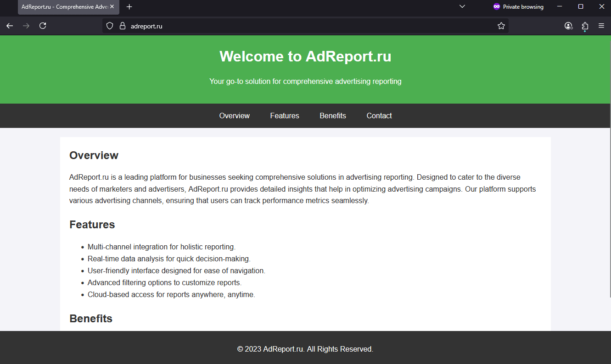The width and height of the screenshot is (611, 364).
Task: Go to the Benefits section
Action: [x=333, y=116]
